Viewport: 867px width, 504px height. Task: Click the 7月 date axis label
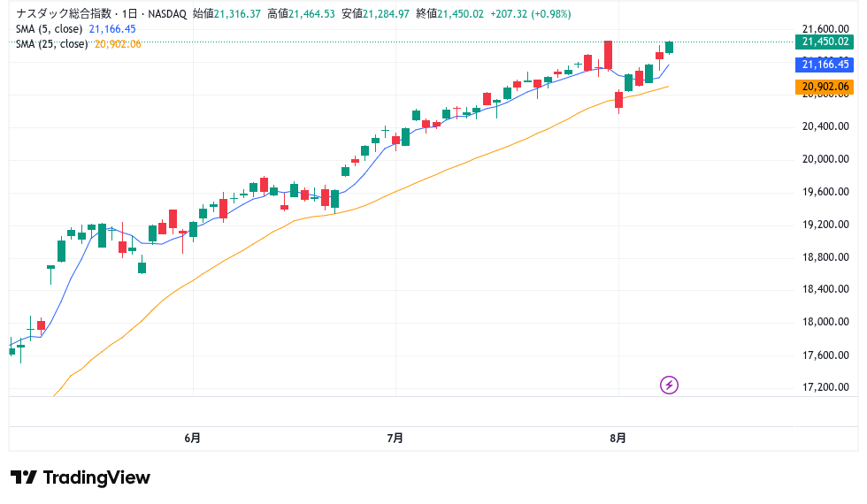[x=395, y=439]
